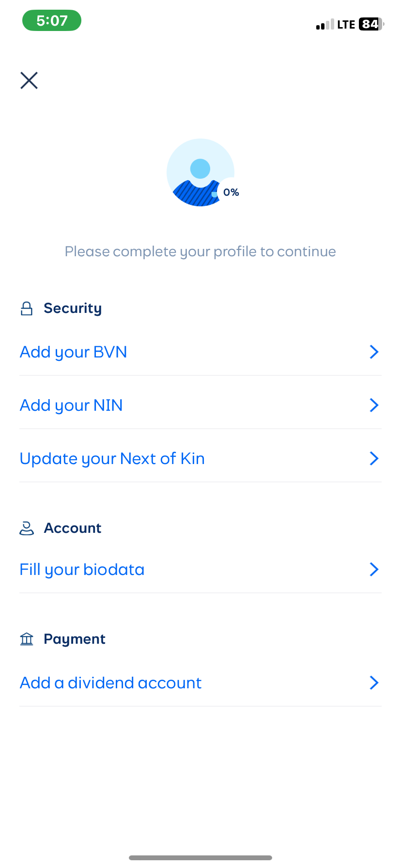Close the profile completion screen
The width and height of the screenshot is (401, 868).
click(x=29, y=80)
